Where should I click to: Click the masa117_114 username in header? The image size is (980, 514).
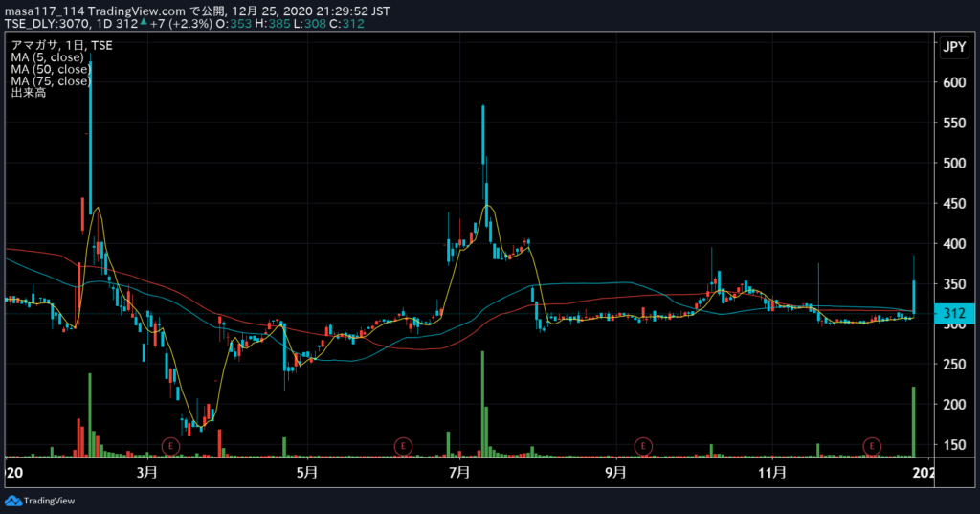44,11
